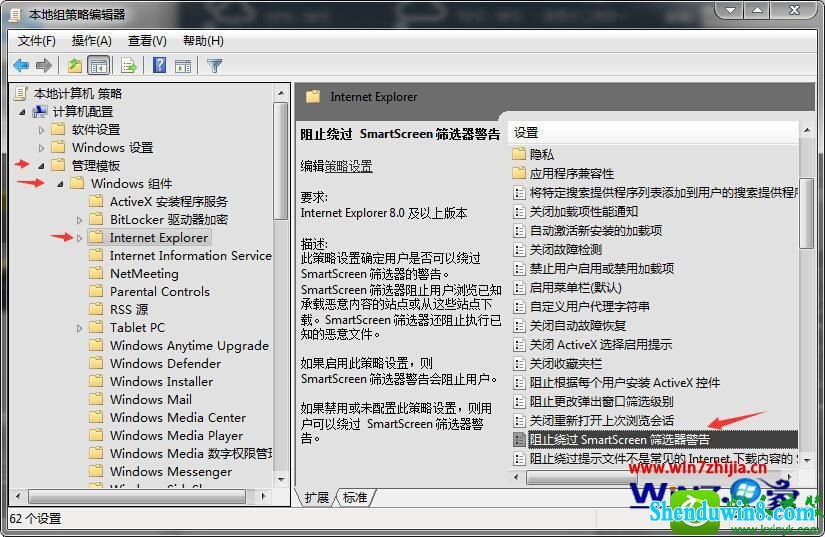Click the policy icon beside 关闭收藏夹栏

click(519, 363)
